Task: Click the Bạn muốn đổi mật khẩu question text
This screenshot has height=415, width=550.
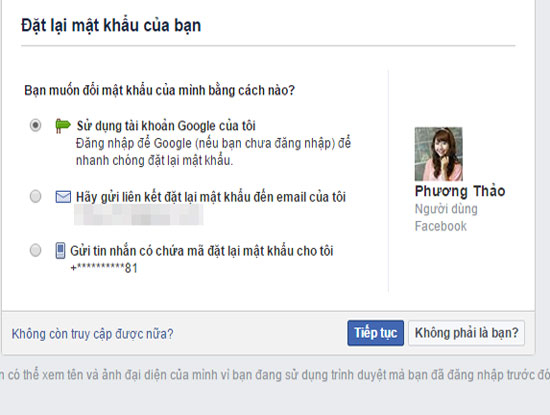Action: tap(160, 91)
